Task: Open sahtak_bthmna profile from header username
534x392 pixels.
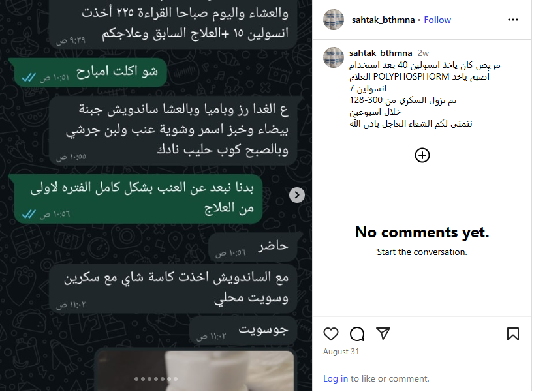Action: tap(383, 20)
